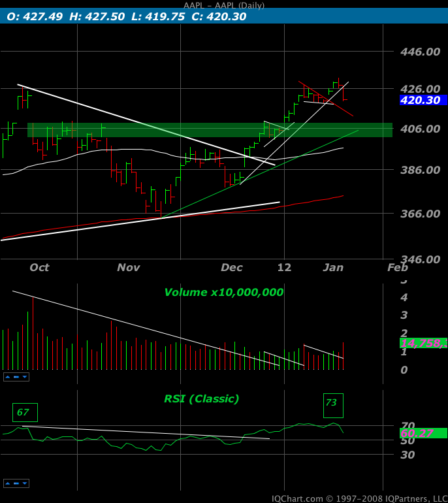448x503 pixels.
Task: Click the 406.00 price axis label
Action: [x=420, y=129]
